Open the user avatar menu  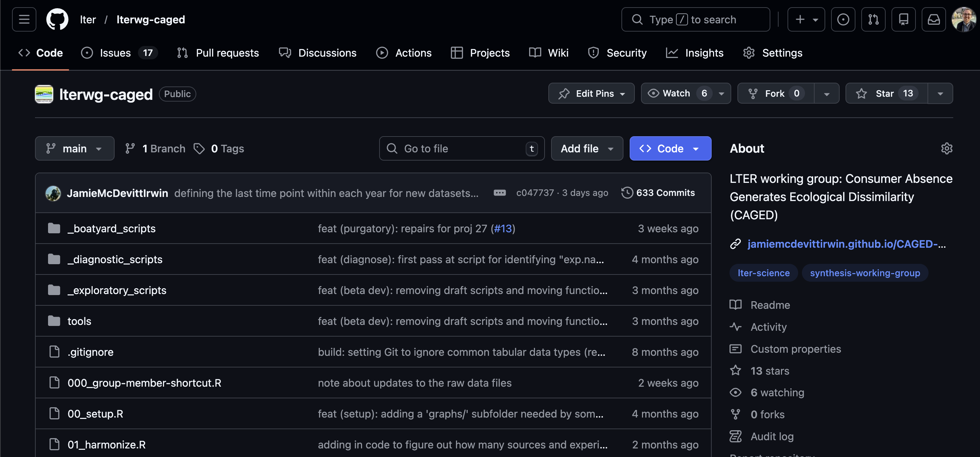(x=964, y=20)
